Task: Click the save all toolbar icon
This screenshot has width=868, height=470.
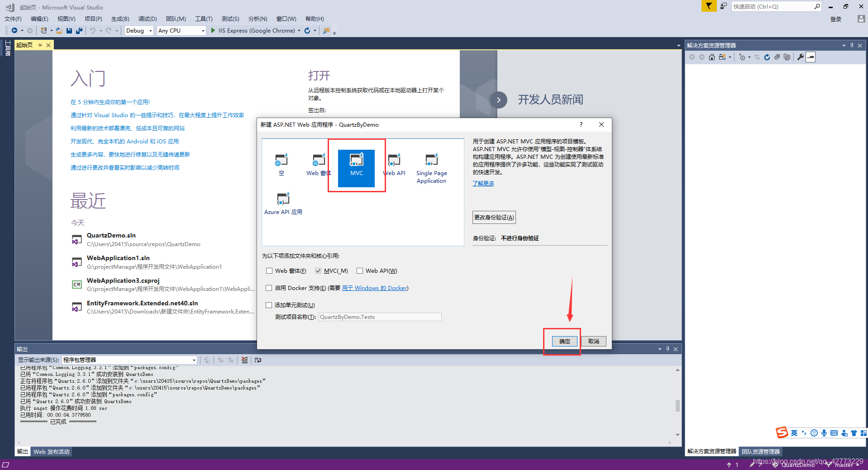Action: [x=79, y=30]
